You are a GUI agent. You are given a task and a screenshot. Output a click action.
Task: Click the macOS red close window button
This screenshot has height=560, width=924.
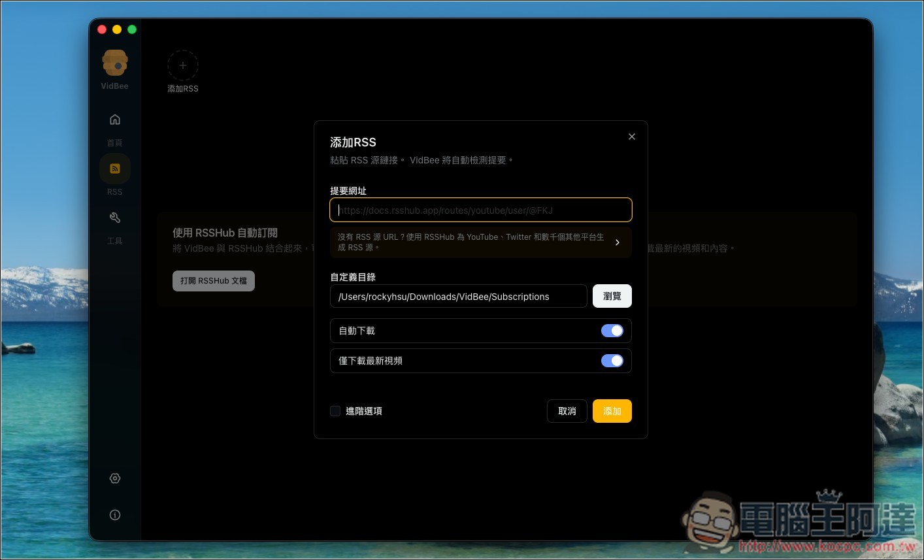click(102, 29)
